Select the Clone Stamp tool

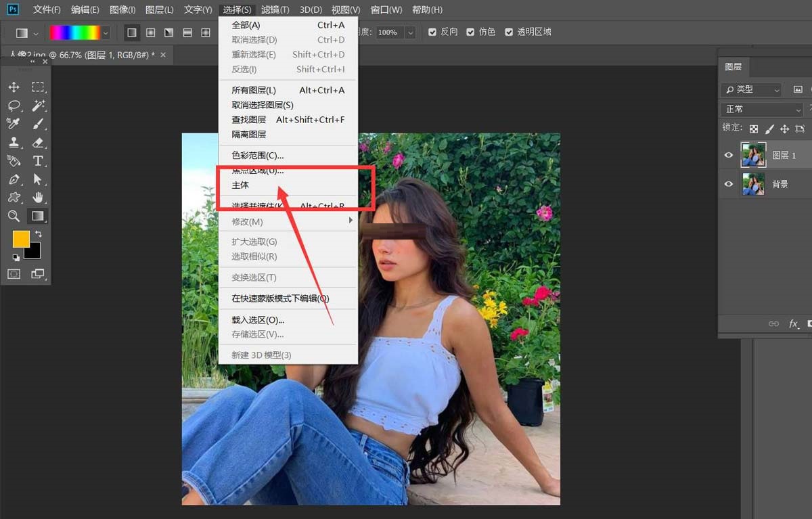coord(14,142)
